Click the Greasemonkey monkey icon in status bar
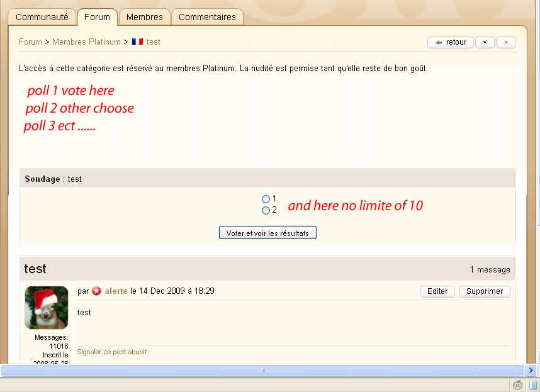This screenshot has height=392, width=540. 518,385
